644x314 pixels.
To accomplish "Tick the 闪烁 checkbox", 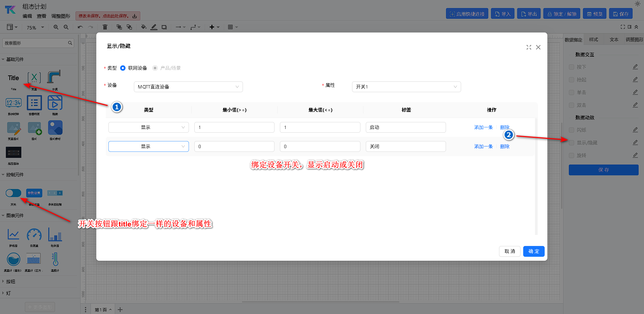I will point(572,130).
